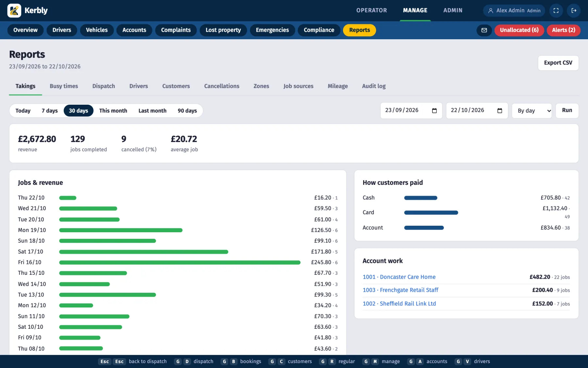This screenshot has width=588, height=368.
Task: Select the 30 days range
Action: 78,111
